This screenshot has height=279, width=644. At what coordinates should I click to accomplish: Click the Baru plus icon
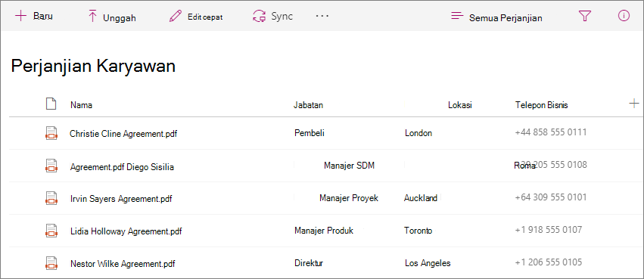pos(20,16)
